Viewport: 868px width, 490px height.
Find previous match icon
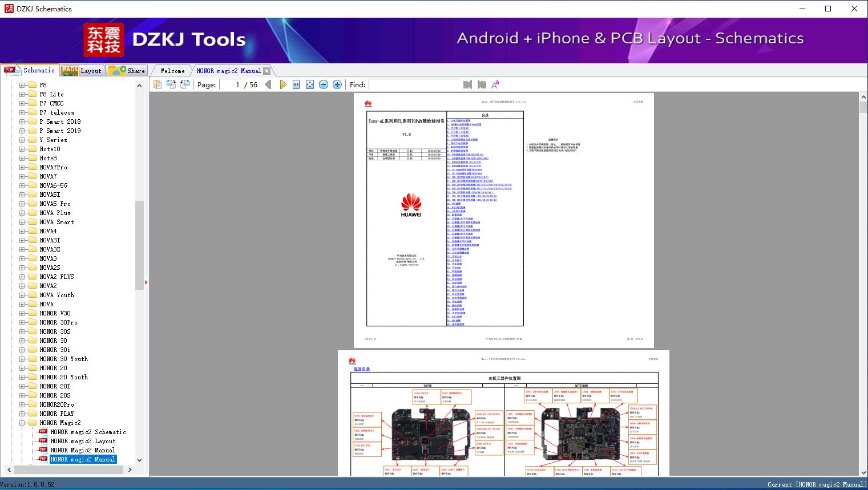[468, 84]
